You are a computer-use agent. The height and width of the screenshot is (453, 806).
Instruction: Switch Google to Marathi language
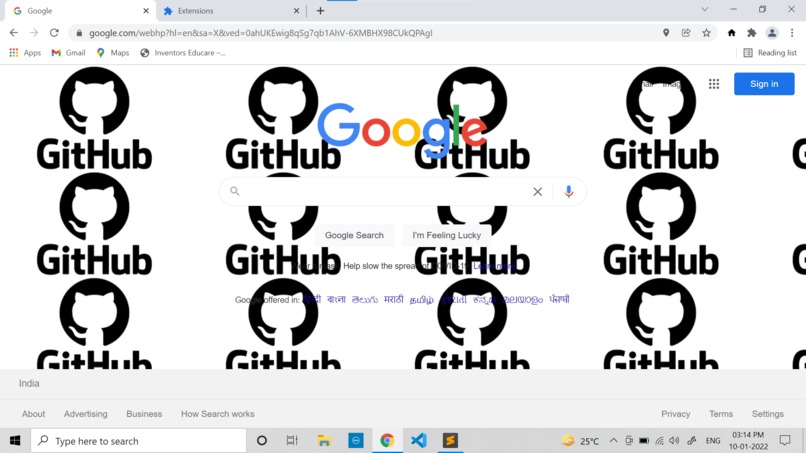coord(394,299)
